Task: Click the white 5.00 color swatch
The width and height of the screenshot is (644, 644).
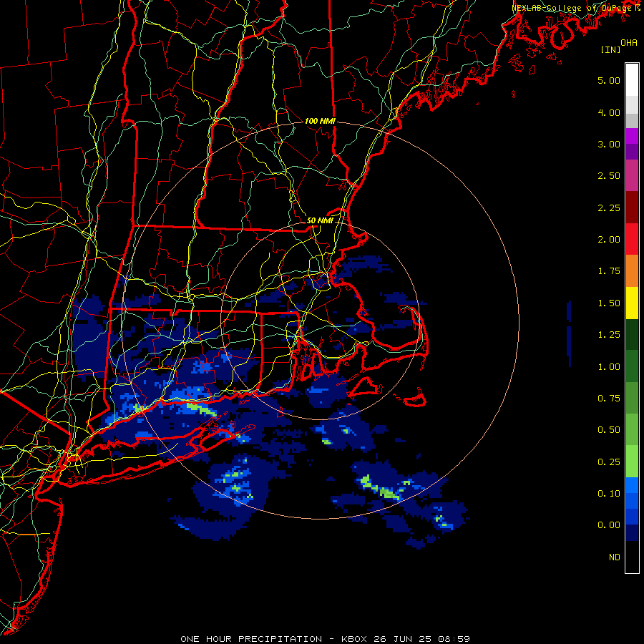Action: point(632,80)
